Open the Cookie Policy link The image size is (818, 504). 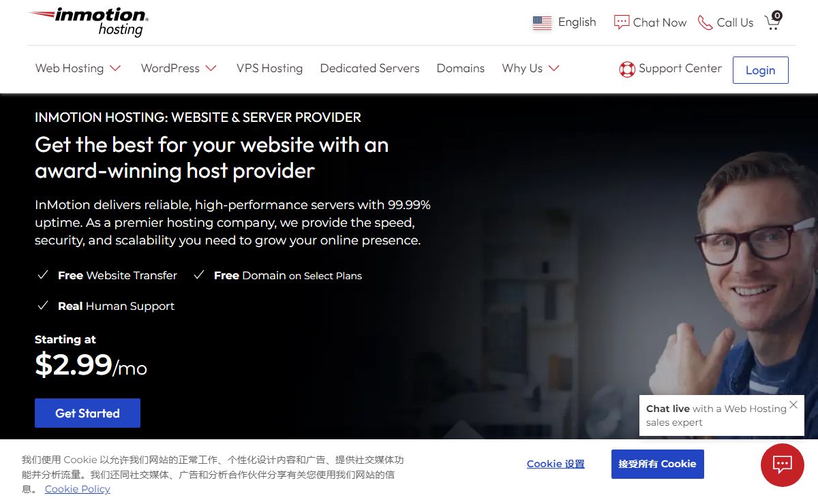77,489
